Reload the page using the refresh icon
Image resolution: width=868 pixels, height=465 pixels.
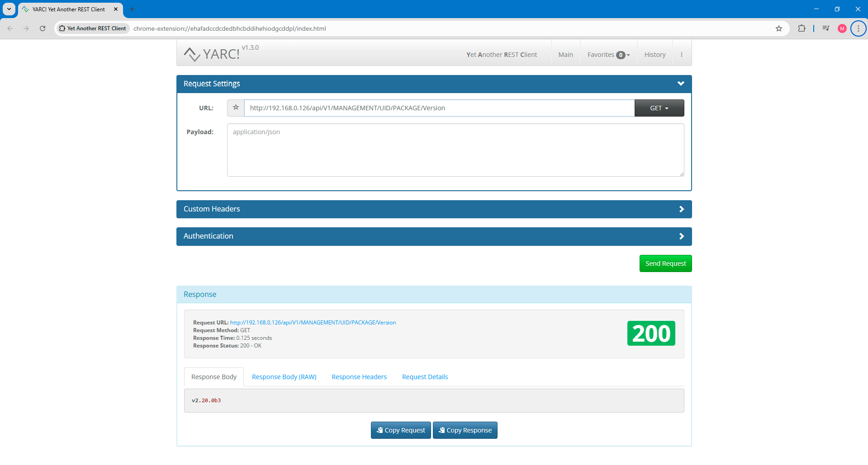pos(43,28)
